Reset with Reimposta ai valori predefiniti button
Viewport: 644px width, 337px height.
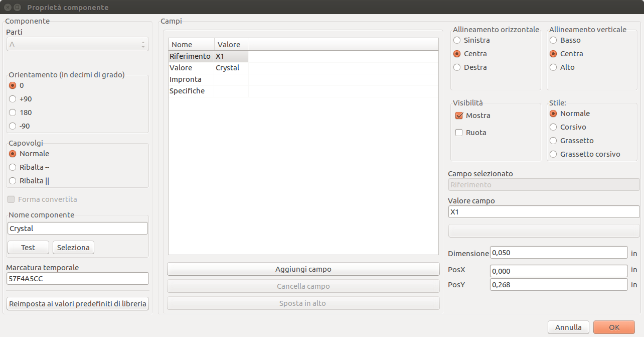[x=78, y=303]
